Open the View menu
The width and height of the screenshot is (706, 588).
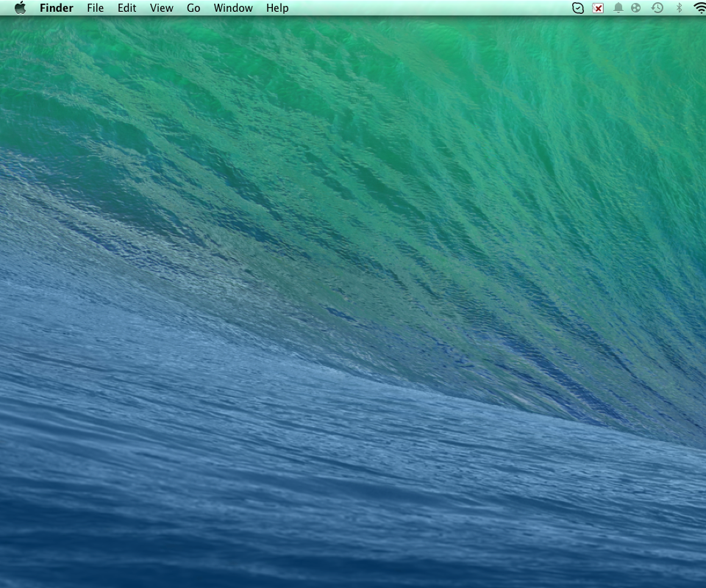point(161,8)
